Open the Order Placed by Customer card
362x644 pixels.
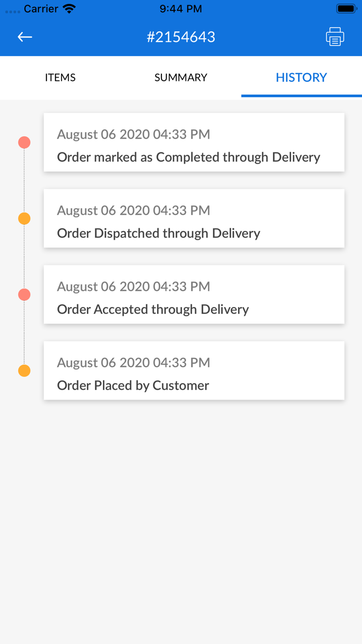[194, 370]
